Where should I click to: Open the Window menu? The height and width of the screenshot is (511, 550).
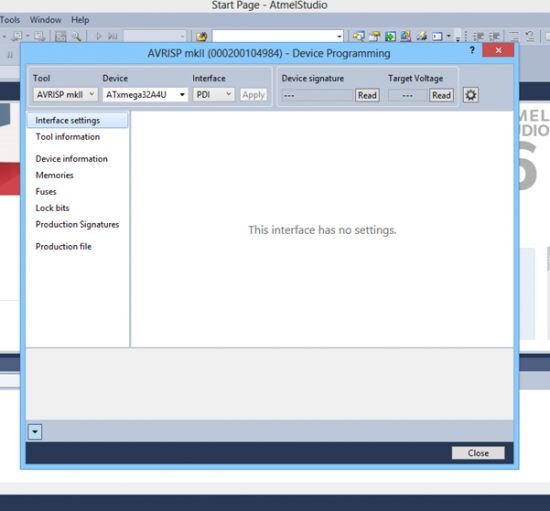click(x=46, y=20)
